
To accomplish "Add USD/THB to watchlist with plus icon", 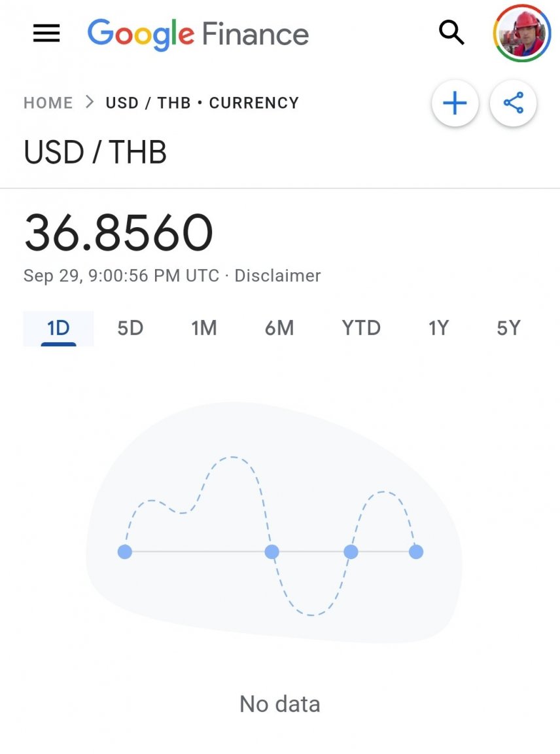I will [455, 103].
